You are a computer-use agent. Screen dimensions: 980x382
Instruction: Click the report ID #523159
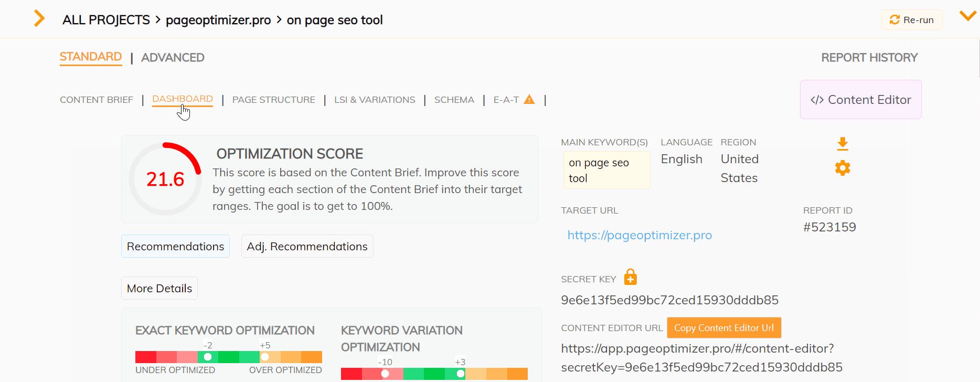829,227
